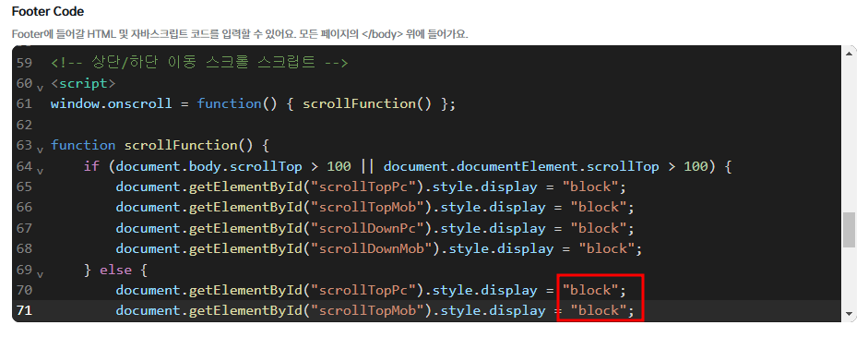This screenshot has width=868, height=337.
Task: Click line number 71 in the gutter
Action: click(24, 311)
